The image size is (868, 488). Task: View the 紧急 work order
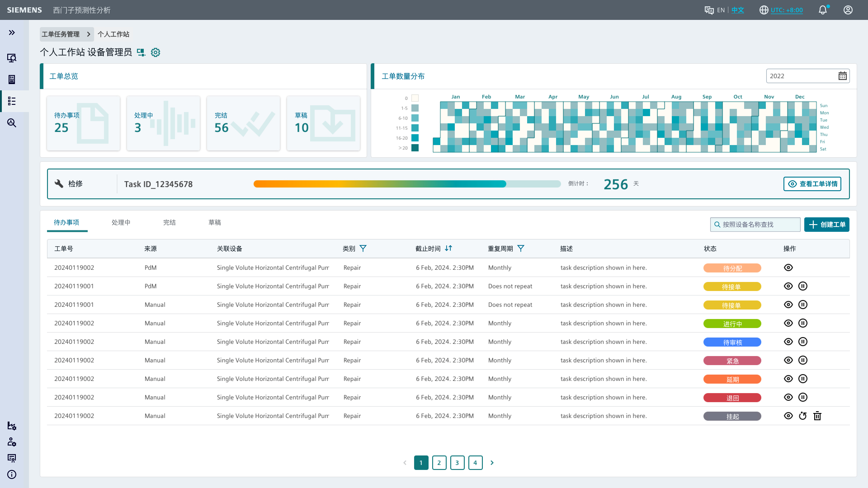(x=788, y=360)
